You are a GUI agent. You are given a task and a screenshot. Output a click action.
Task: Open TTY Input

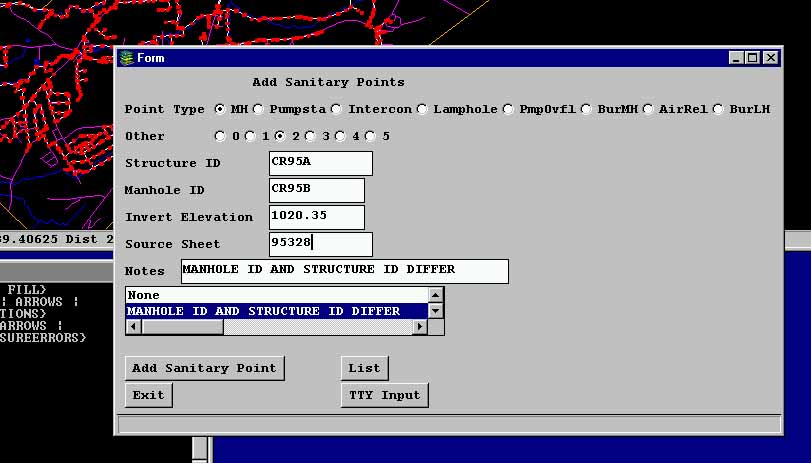tap(384, 395)
